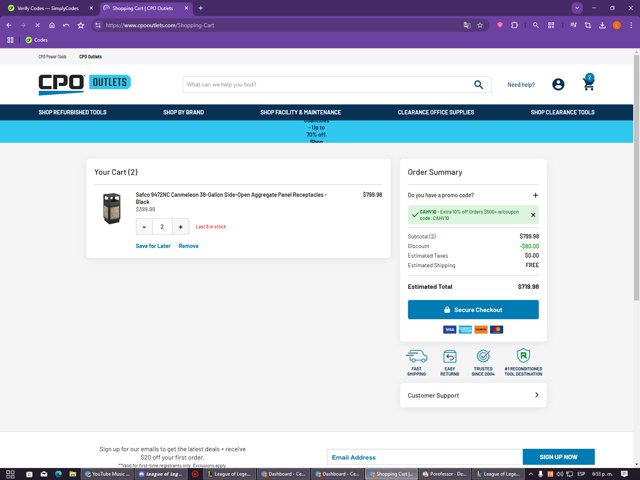
Task: Go to browser home page
Action: [52, 25]
